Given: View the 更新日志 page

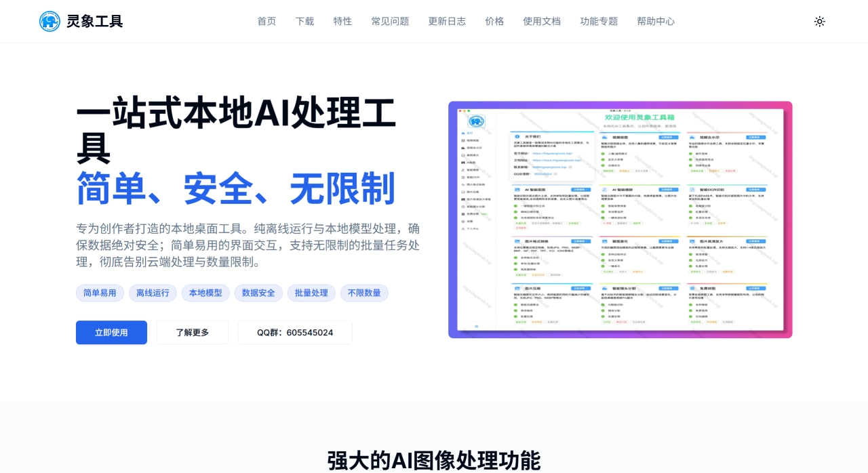Looking at the screenshot, I should [x=447, y=21].
